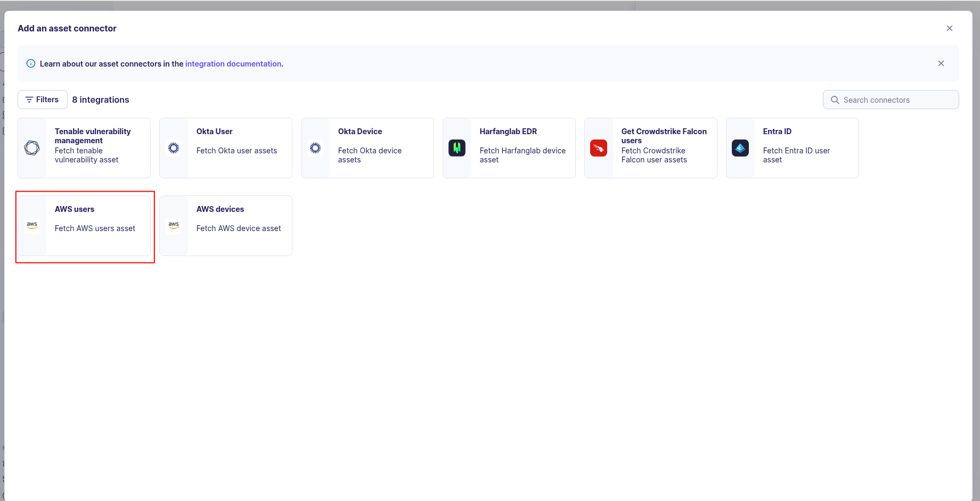Open the Filters dropdown
Viewport: 980px width, 501px height.
click(43, 100)
